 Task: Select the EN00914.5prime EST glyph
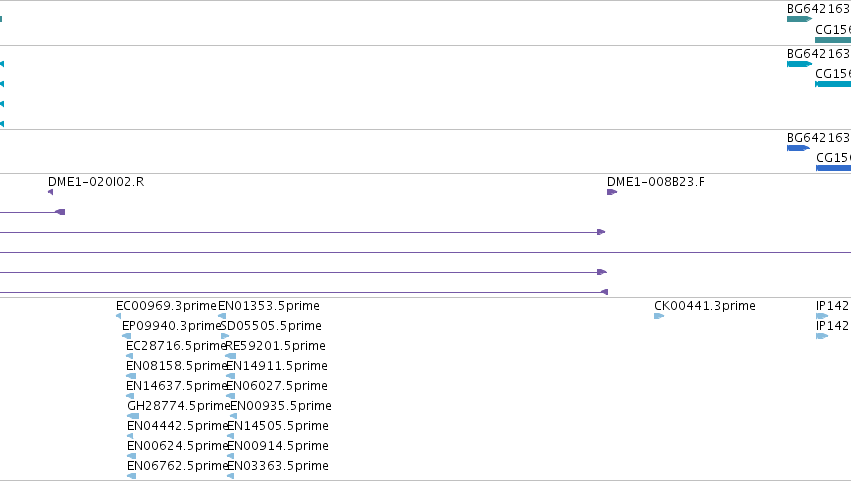coord(231,456)
